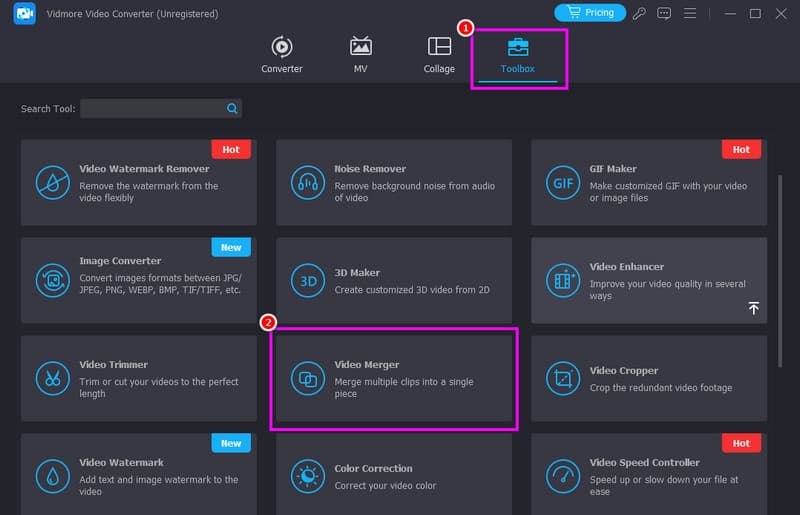The image size is (800, 515).
Task: Click the back-to-top arrow button
Action: click(x=754, y=308)
